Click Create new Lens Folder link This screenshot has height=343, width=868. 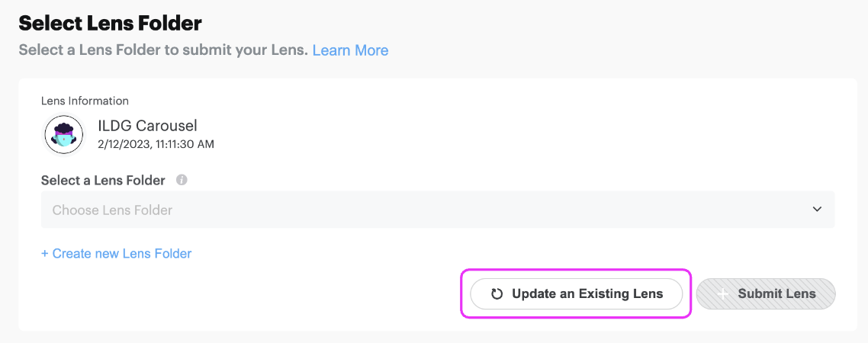pyautogui.click(x=121, y=253)
